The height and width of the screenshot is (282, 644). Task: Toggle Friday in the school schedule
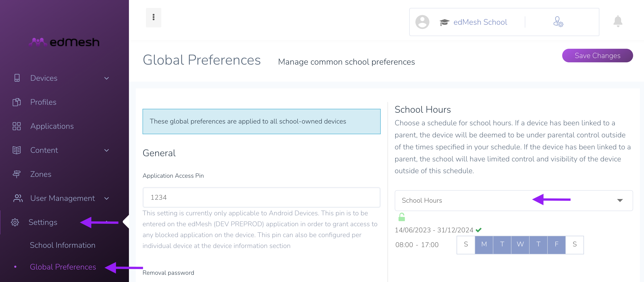coord(557,245)
